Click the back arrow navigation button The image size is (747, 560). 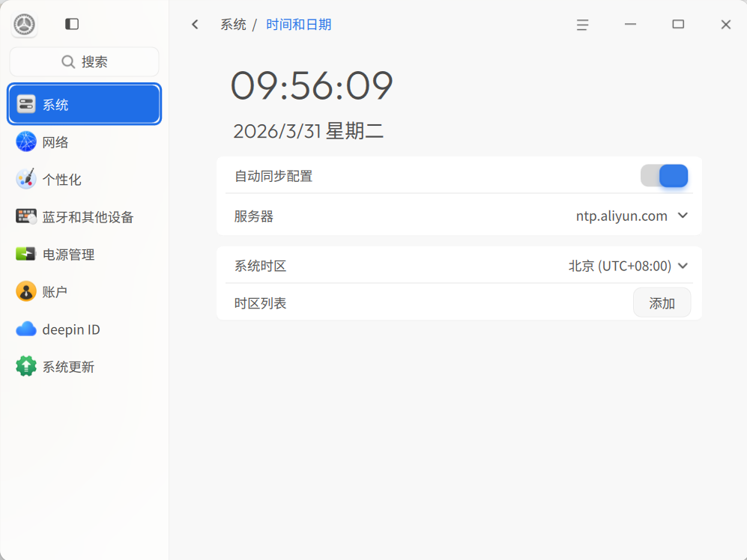[x=195, y=24]
